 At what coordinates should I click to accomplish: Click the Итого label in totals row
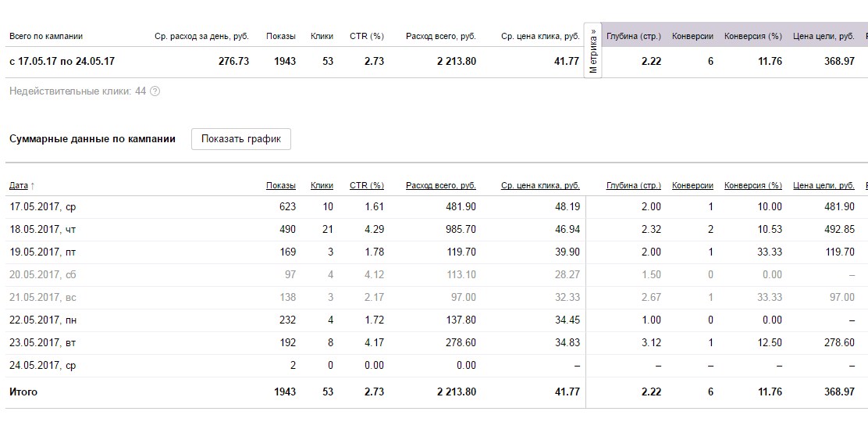(23, 392)
